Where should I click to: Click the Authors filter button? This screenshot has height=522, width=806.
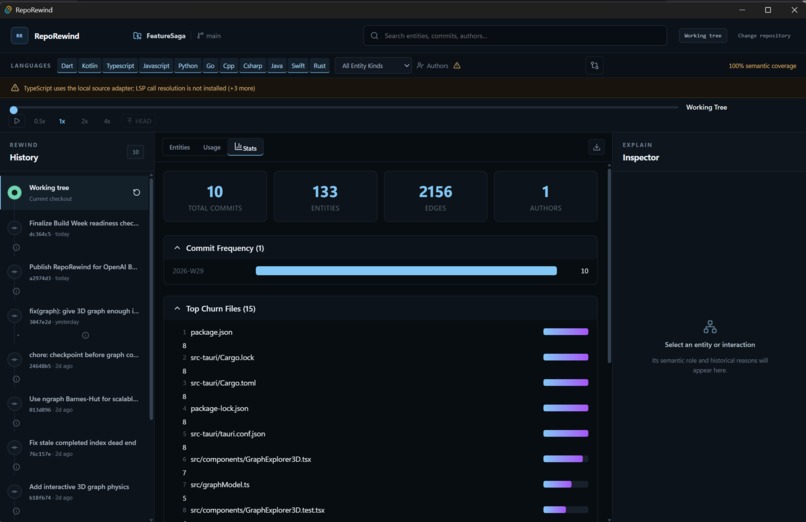coord(432,66)
